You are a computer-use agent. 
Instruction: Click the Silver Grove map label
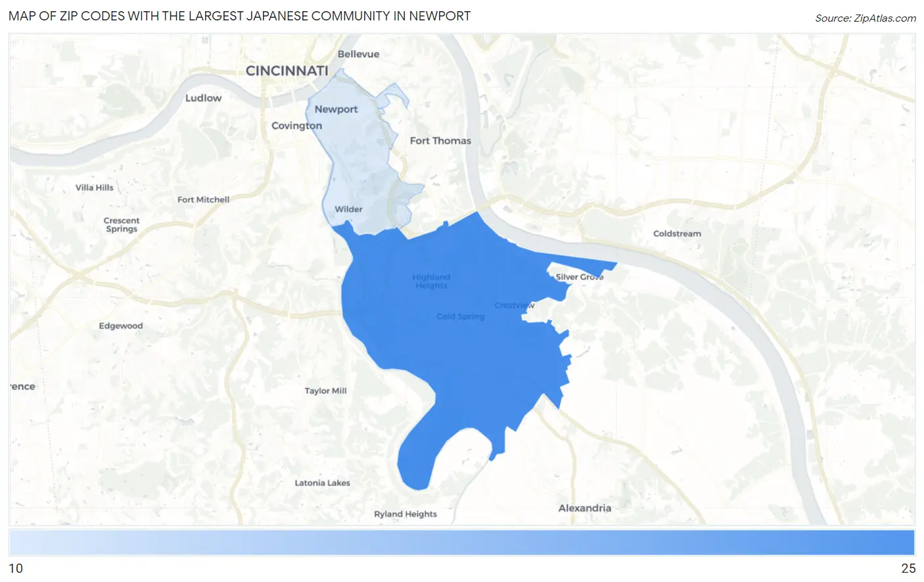[579, 277]
